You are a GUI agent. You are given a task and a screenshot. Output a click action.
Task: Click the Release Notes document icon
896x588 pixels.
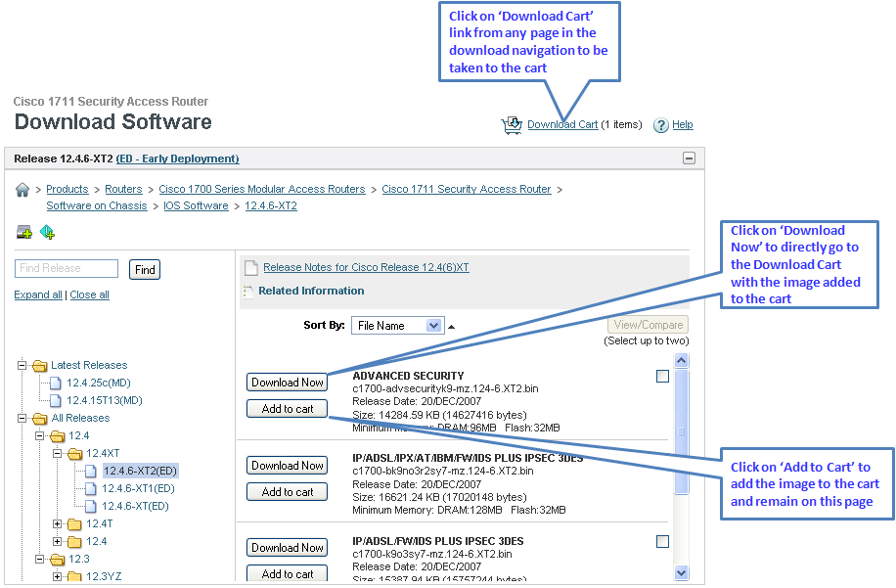coord(250,267)
